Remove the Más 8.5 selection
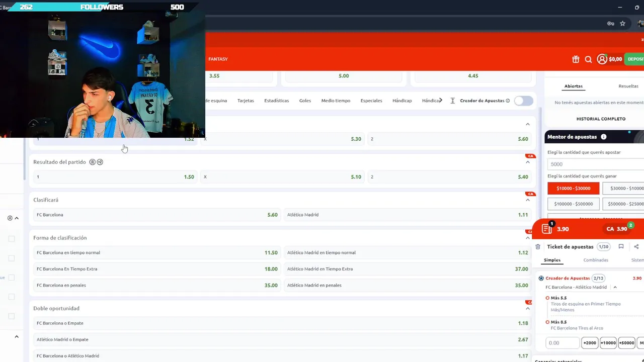This screenshot has width=644, height=362. [547, 322]
